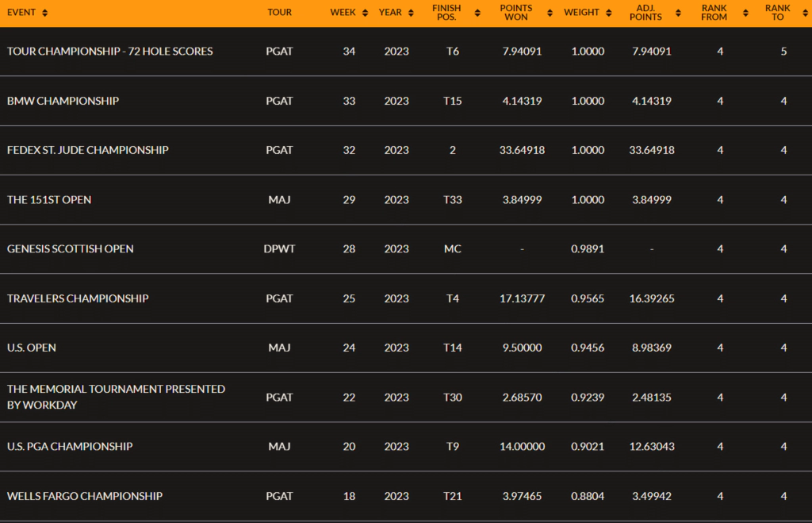Image resolution: width=812 pixels, height=523 pixels.
Task: Sort by Finish Pos. sort arrows
Action: pos(477,13)
